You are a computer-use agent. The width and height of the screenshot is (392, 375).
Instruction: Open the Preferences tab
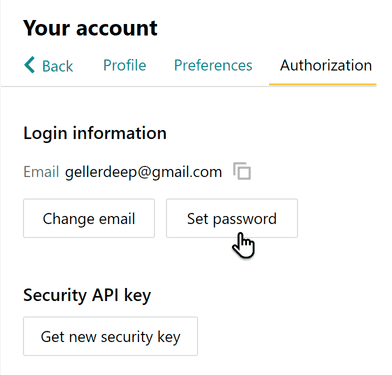point(213,65)
